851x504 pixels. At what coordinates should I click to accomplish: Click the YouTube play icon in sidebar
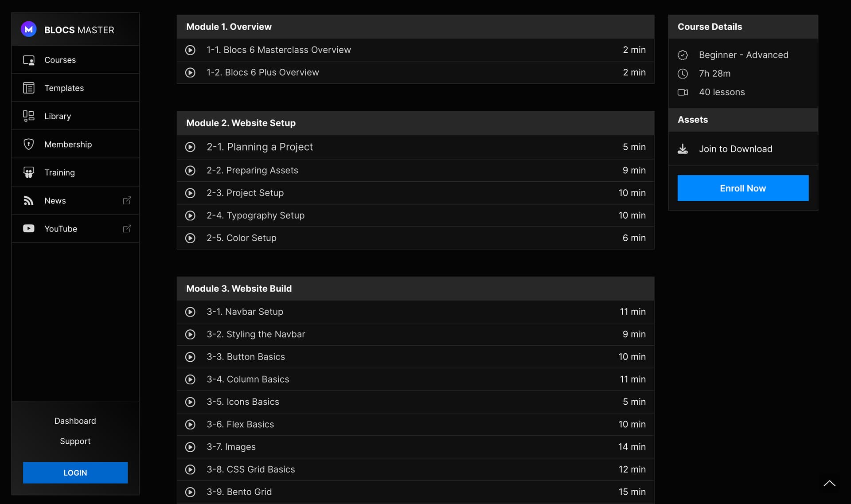pyautogui.click(x=29, y=229)
